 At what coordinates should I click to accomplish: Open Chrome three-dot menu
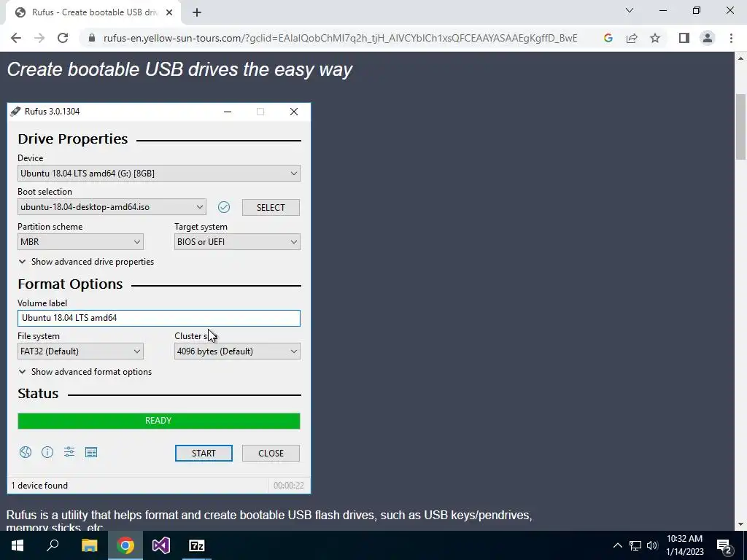tap(731, 38)
